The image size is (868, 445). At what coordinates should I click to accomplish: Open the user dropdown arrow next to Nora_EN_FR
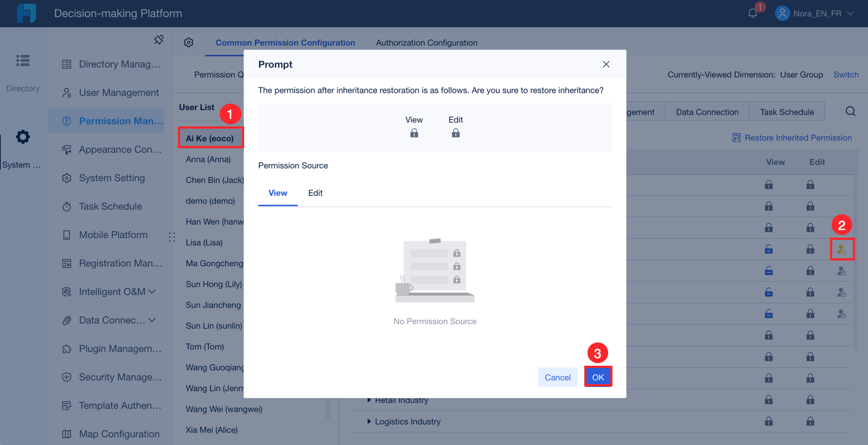(850, 13)
